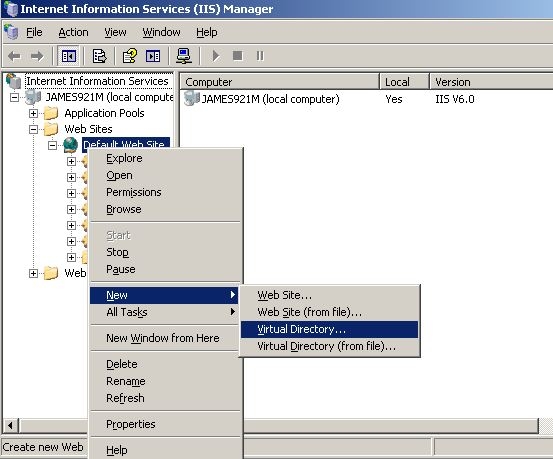Choose Refresh in the context menu
553x459 pixels.
point(164,398)
